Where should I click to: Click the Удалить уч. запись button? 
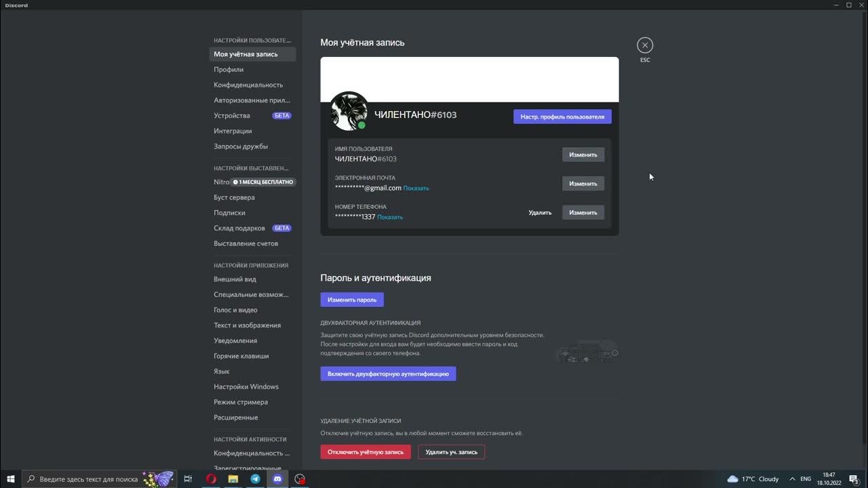tap(452, 452)
